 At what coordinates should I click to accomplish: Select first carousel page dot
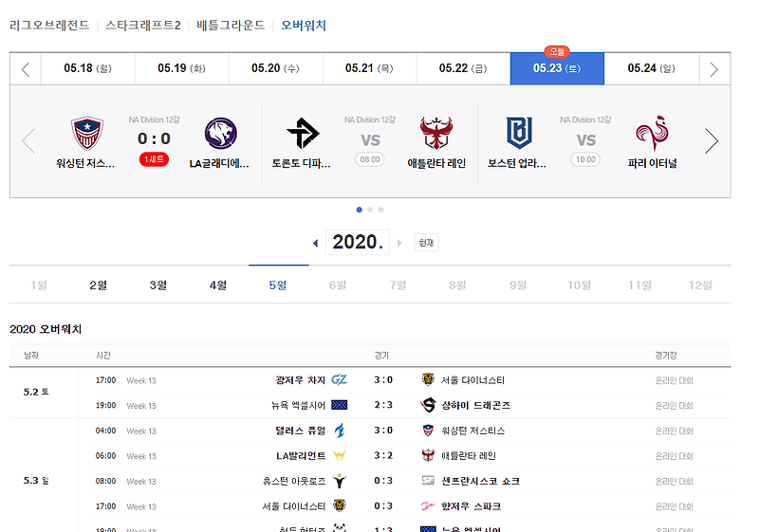[360, 210]
